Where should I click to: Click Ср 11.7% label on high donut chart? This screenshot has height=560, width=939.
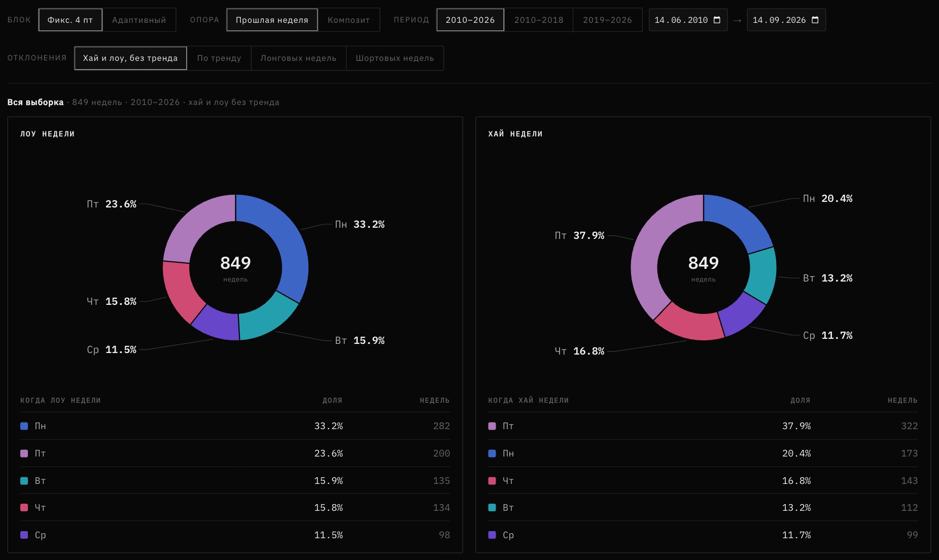(827, 335)
